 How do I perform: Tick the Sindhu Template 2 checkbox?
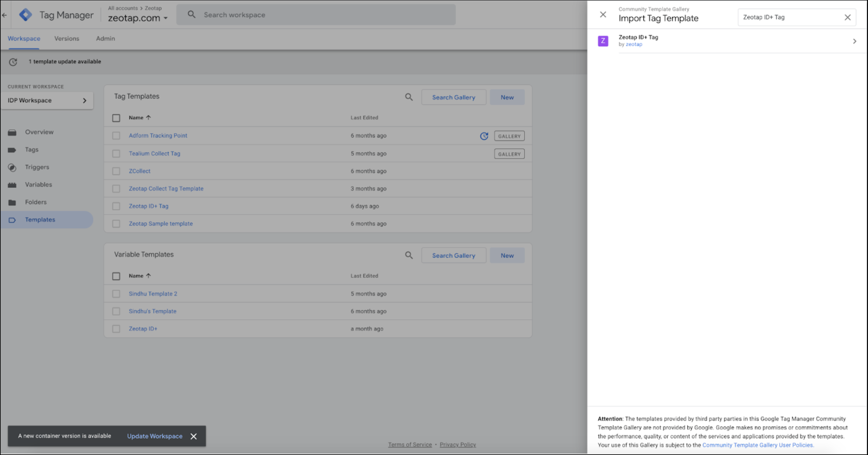point(116,294)
